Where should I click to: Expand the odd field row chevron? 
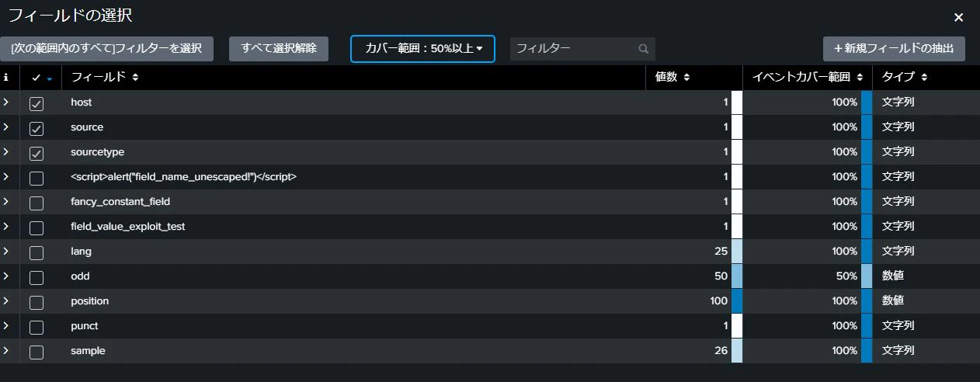click(6, 276)
